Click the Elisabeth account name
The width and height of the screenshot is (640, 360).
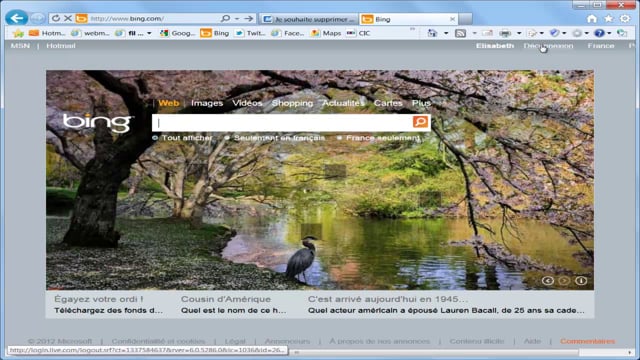pos(495,46)
